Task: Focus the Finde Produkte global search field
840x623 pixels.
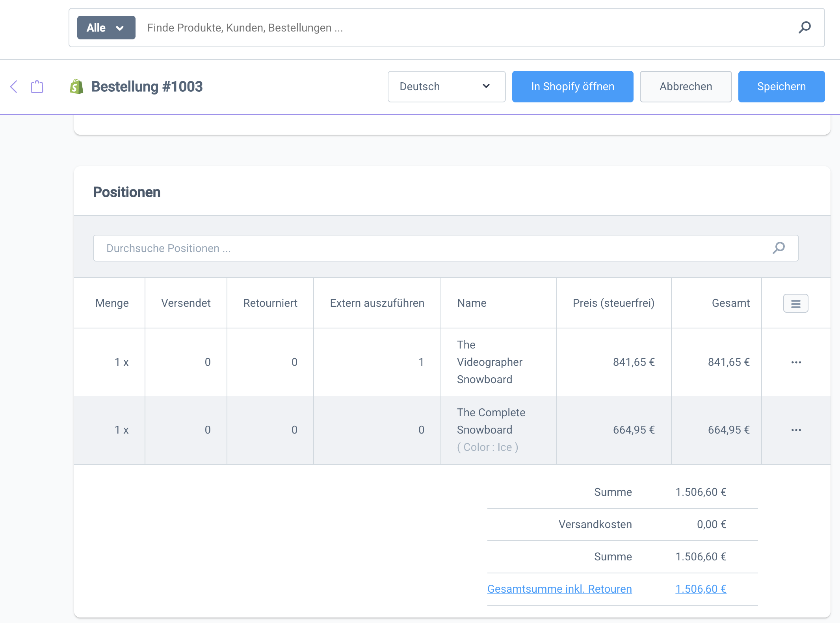Action: click(x=465, y=28)
